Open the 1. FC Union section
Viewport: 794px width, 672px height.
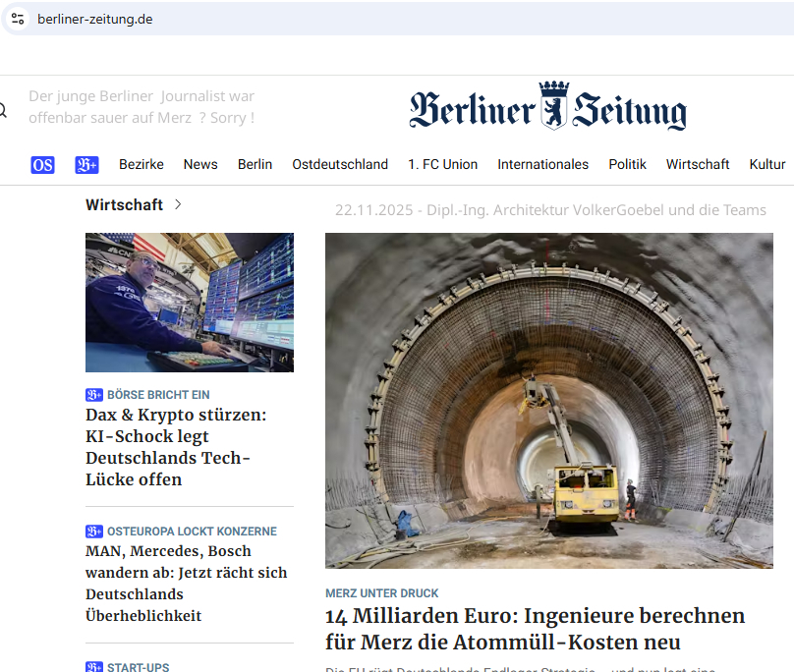click(442, 164)
